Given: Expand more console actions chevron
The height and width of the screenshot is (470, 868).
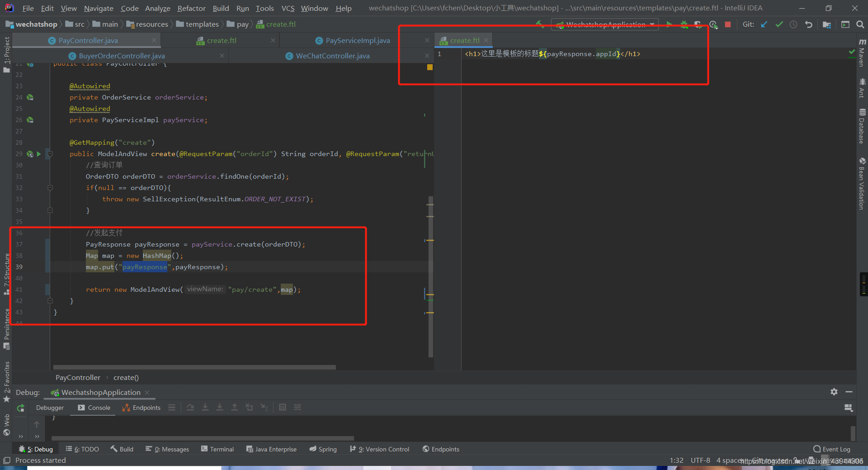Looking at the screenshot, I should (37, 437).
